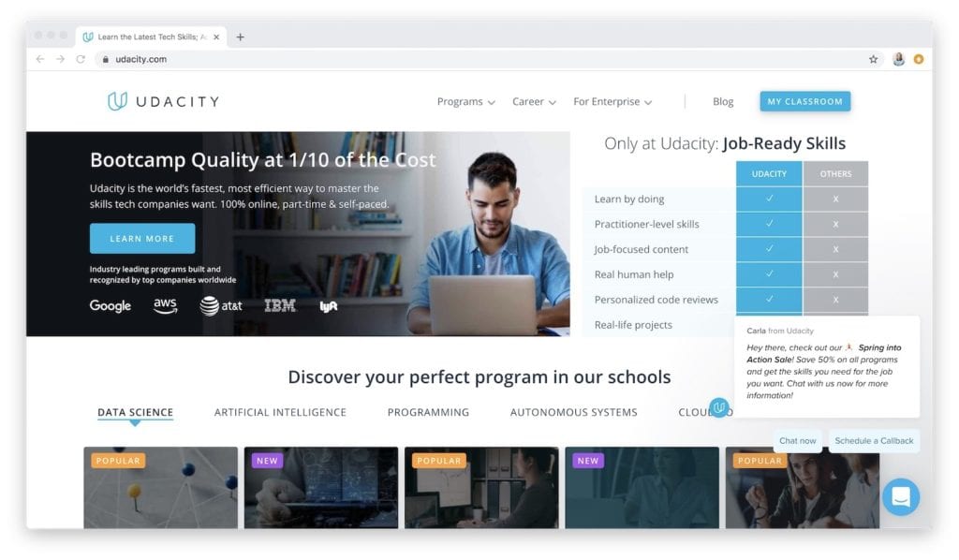The width and height of the screenshot is (959, 560).
Task: Click the browser back arrow
Action: [x=39, y=59]
